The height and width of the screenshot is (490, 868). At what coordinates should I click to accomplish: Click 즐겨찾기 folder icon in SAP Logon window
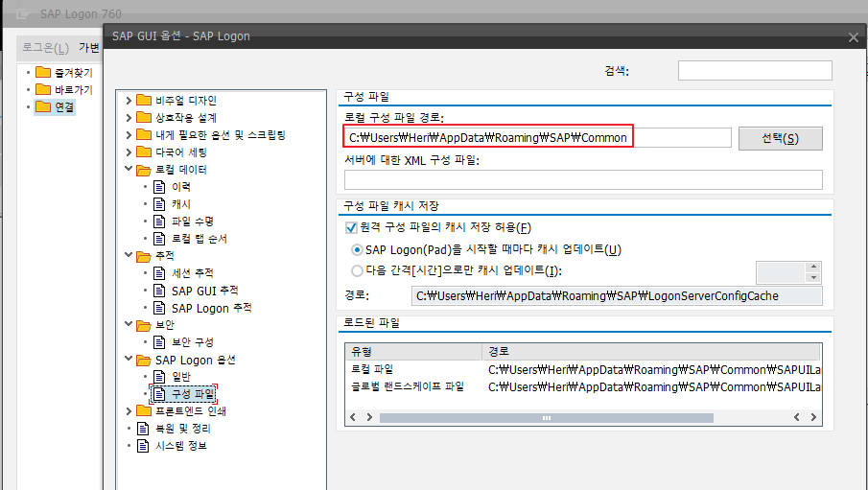tap(43, 72)
